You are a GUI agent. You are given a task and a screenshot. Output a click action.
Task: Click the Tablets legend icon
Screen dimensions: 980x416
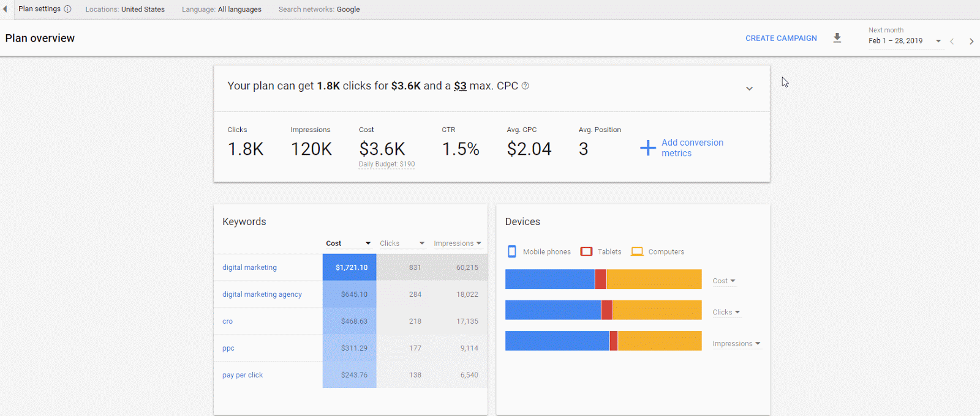coord(586,251)
